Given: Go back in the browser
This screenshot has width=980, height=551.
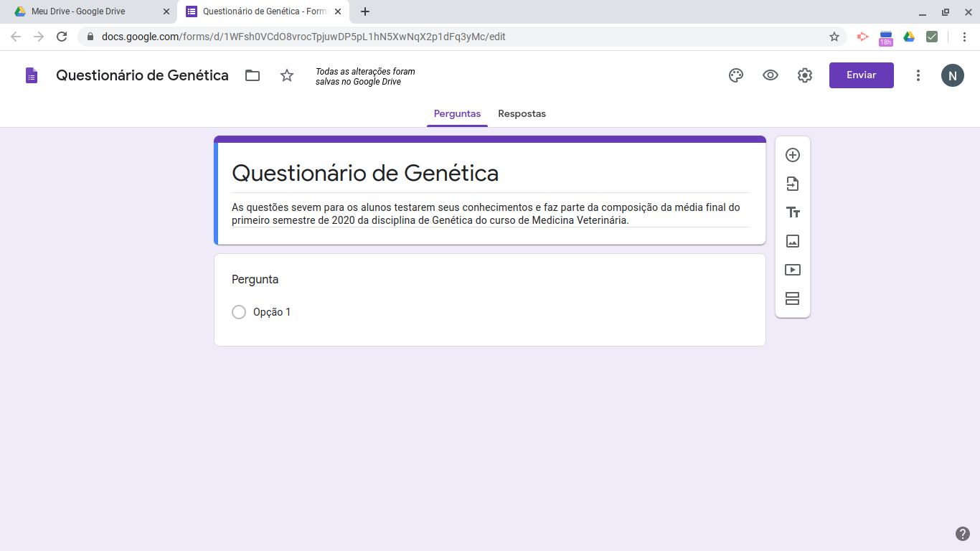Looking at the screenshot, I should tap(16, 37).
